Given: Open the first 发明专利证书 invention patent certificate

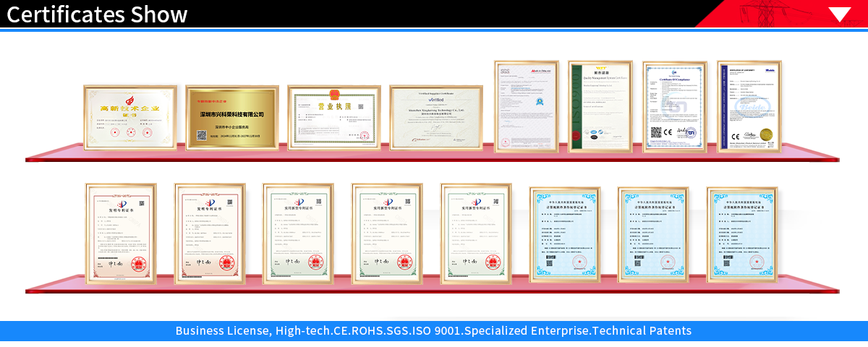Looking at the screenshot, I should click(x=121, y=233).
